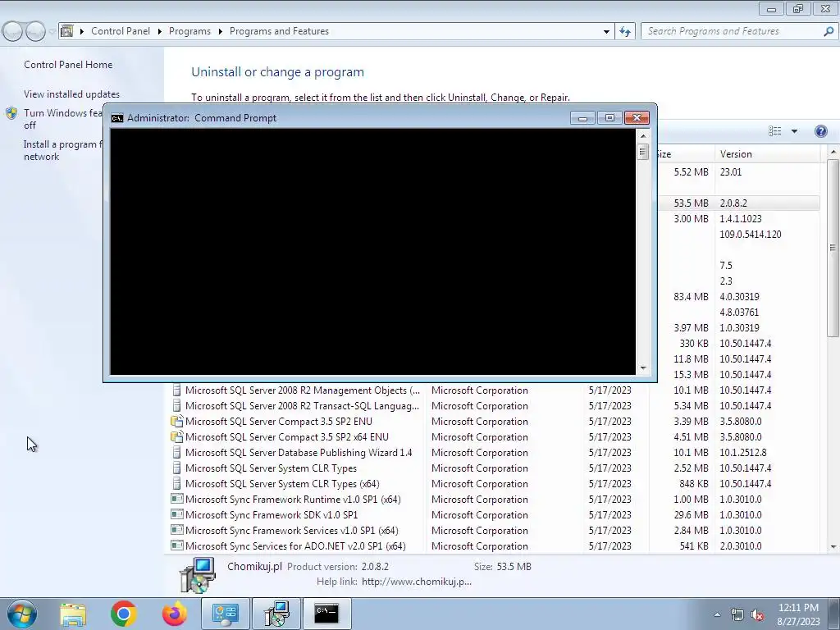The image size is (840, 630).
Task: Launch Google Chrome from the taskbar
Action: [x=123, y=614]
